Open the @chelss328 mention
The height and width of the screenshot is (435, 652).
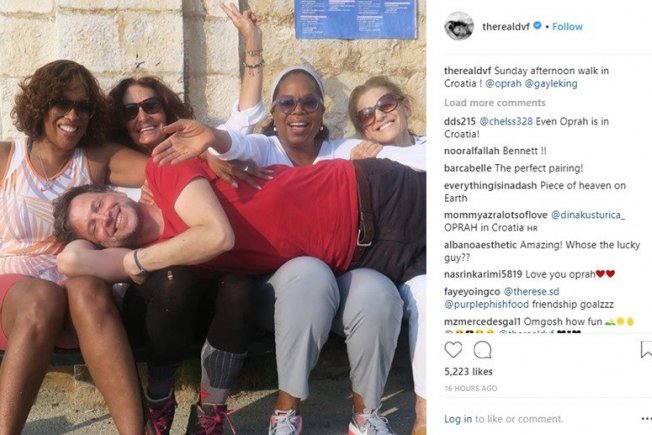pyautogui.click(x=506, y=121)
